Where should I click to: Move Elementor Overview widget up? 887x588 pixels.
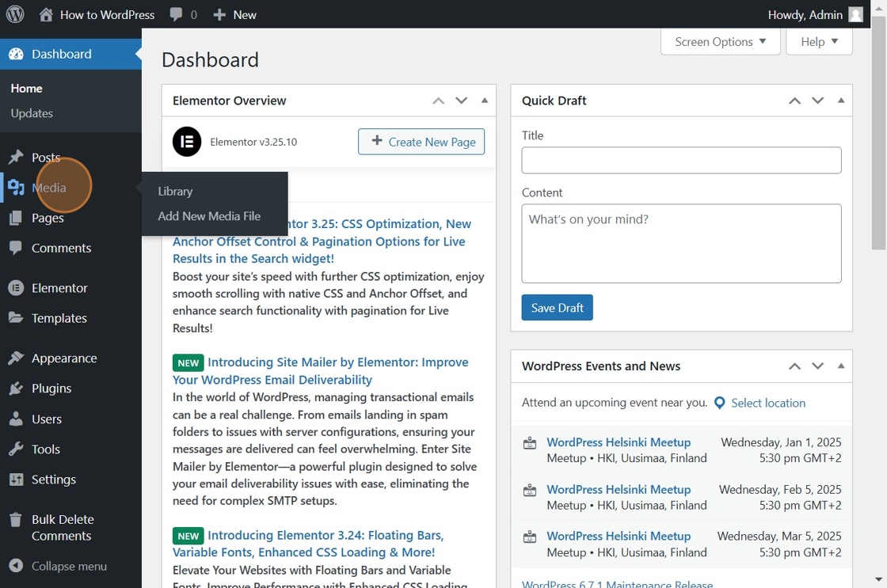point(439,101)
